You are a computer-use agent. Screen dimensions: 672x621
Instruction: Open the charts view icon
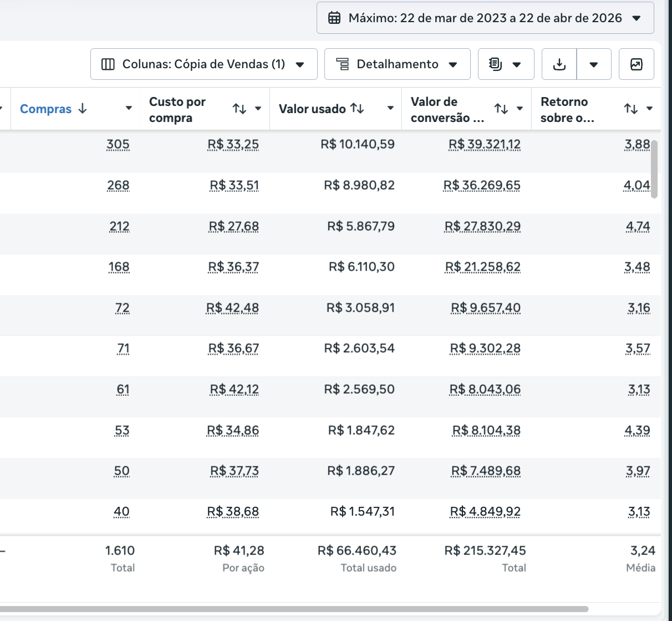[636, 64]
